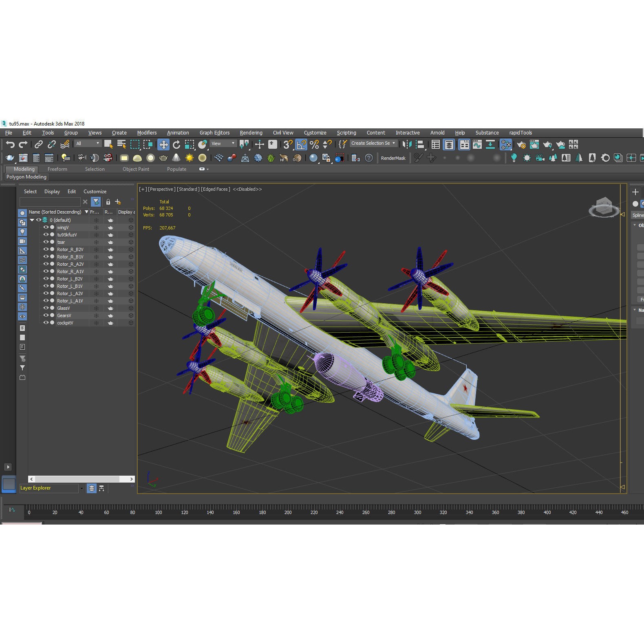Open the Layer Explorer name dropdown
Screen dimensions: 644x644
pyautogui.click(x=82, y=488)
